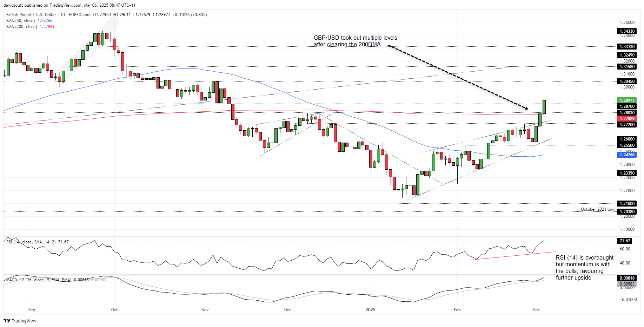The width and height of the screenshot is (644, 327).
Task: Click the 1.27200 price label
Action: [x=627, y=125]
